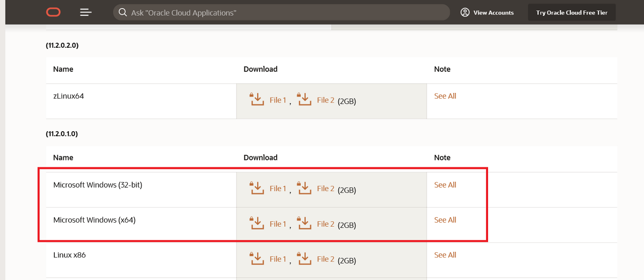Download Linux x86 File 1 link
This screenshot has height=280, width=644.
(x=278, y=259)
